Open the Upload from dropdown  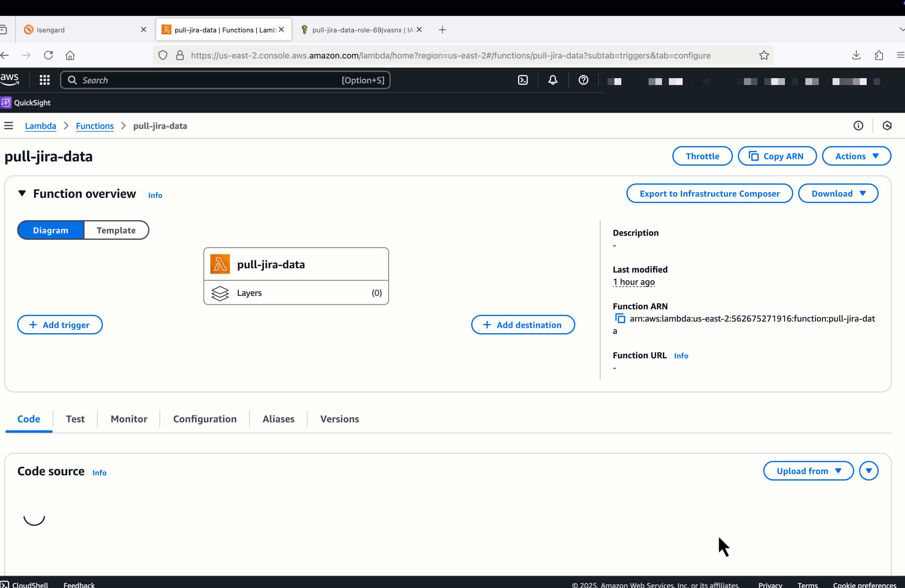pos(808,471)
